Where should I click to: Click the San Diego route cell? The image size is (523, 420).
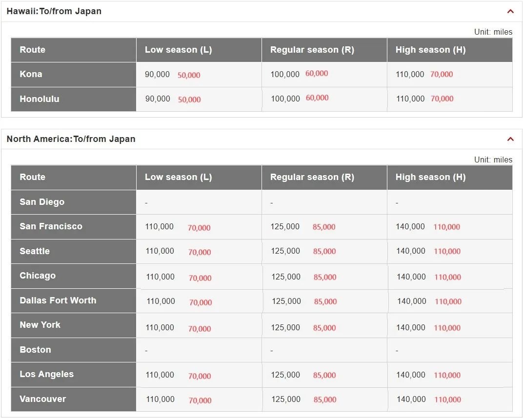(74, 202)
